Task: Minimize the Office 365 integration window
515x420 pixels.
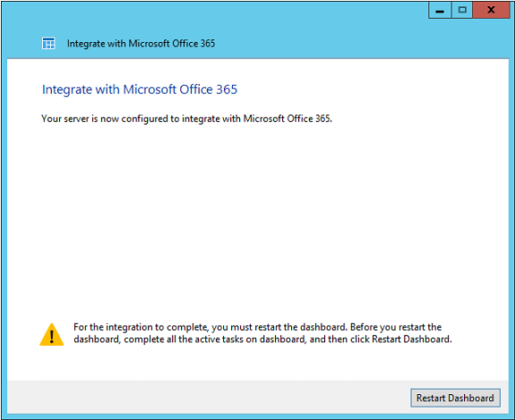Action: tap(440, 10)
